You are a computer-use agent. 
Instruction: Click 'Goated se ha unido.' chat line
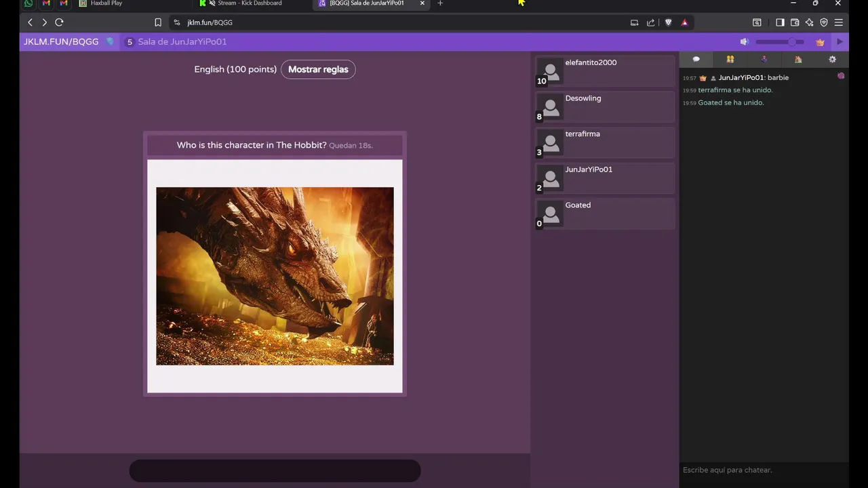(730, 103)
